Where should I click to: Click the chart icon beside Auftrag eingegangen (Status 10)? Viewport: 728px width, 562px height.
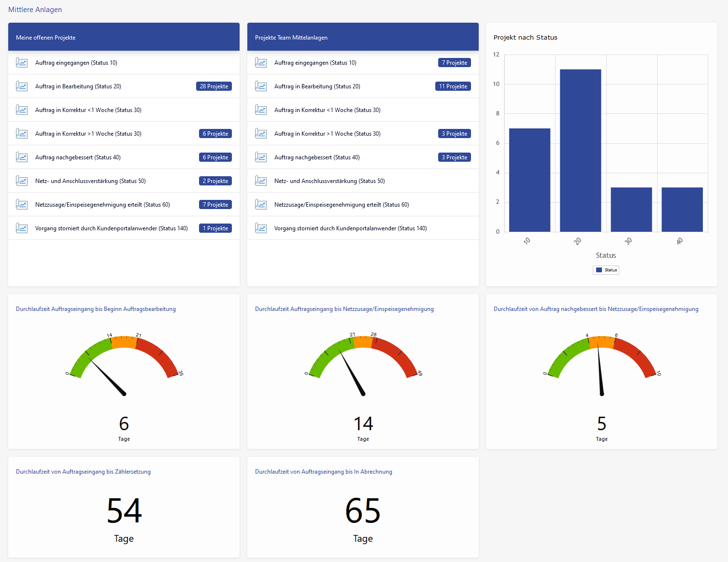click(22, 62)
